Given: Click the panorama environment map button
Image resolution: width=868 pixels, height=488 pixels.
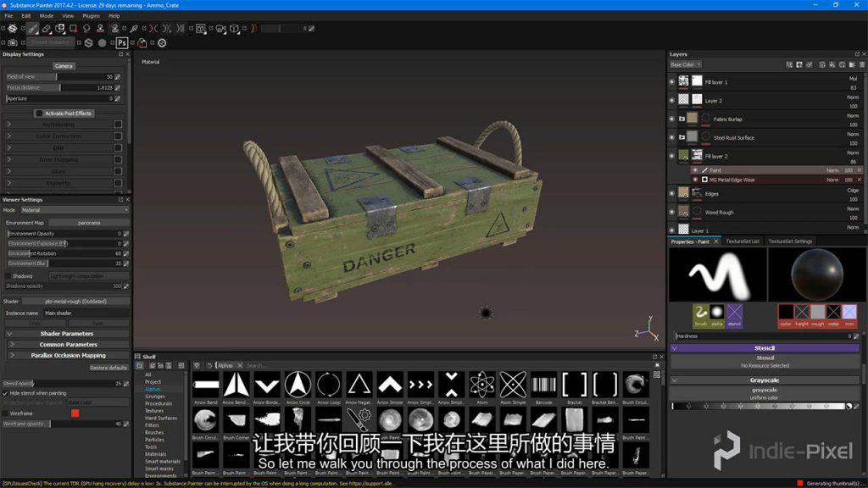Looking at the screenshot, I should [89, 223].
